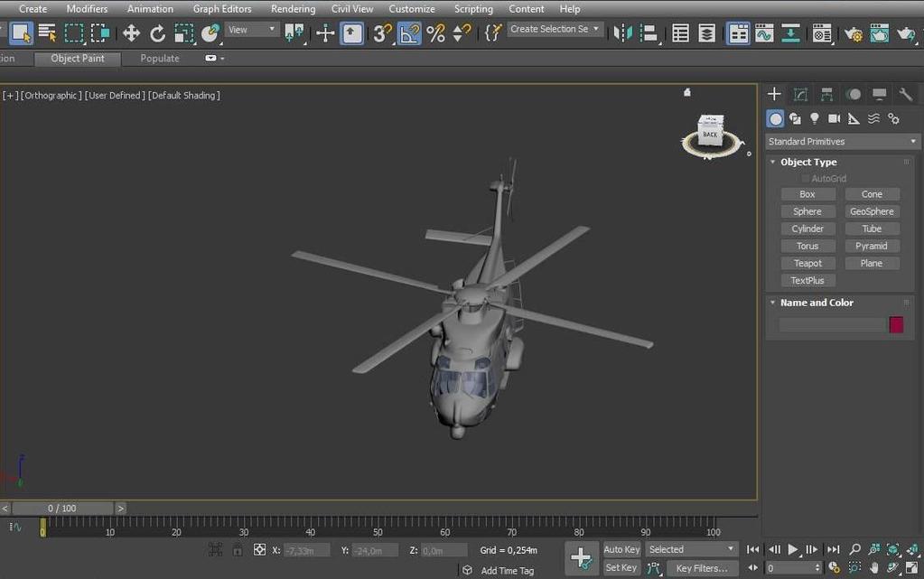Open the Default Shading viewport menu
Screen dimensions: 924x579
click(184, 95)
